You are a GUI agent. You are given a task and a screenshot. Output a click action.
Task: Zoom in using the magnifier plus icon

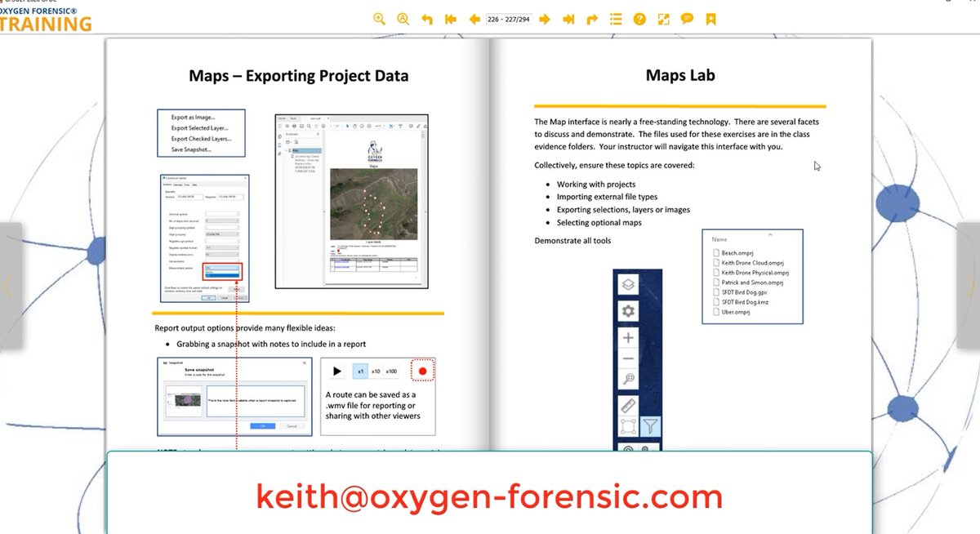[379, 19]
